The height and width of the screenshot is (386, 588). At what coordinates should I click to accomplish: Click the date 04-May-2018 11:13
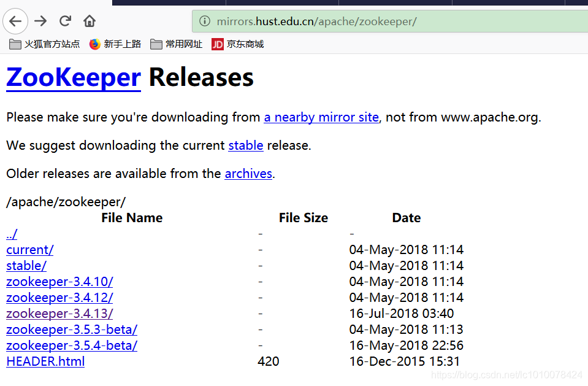click(x=407, y=330)
